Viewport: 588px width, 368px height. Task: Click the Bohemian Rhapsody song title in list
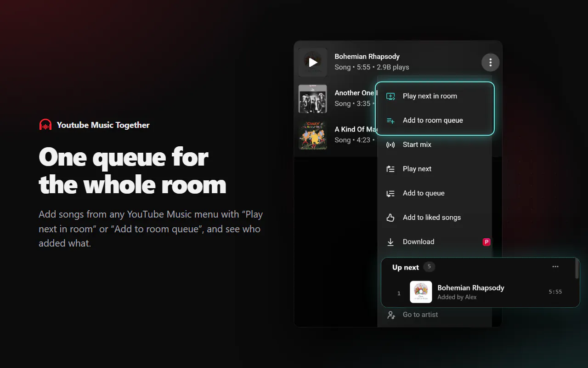pyautogui.click(x=367, y=57)
